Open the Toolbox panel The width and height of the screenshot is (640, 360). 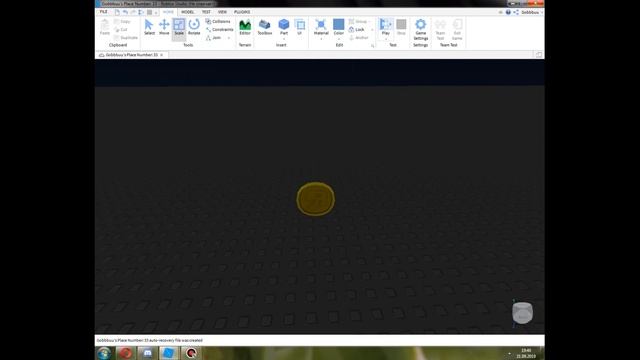[265, 27]
